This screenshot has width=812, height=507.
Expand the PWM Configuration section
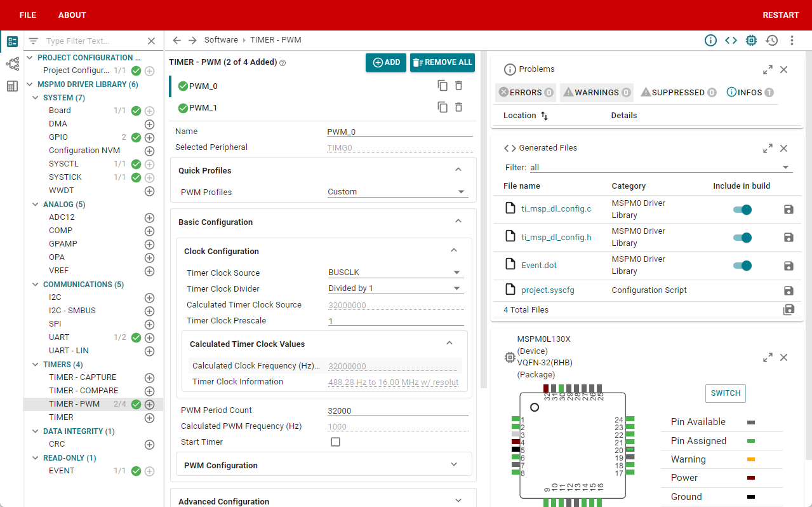pos(324,465)
